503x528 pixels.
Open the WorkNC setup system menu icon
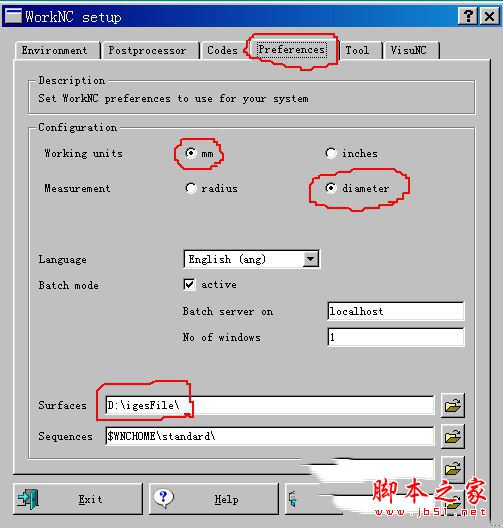click(13, 16)
